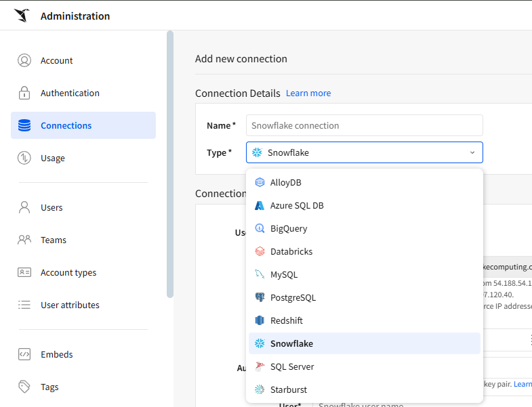The width and height of the screenshot is (532, 407).
Task: Go to the Authentication settings page
Action: [x=83, y=93]
